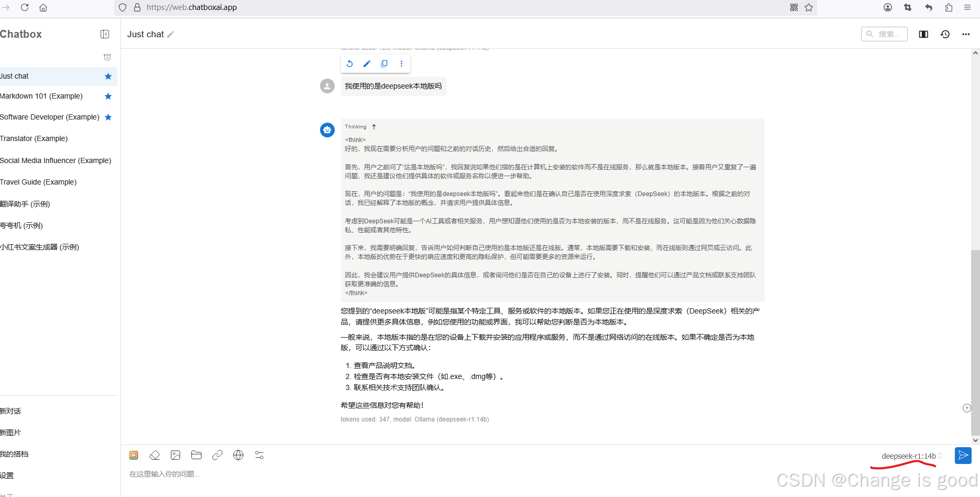The width and height of the screenshot is (980, 497).
Task: Attach a link with chain icon
Action: pos(217,455)
